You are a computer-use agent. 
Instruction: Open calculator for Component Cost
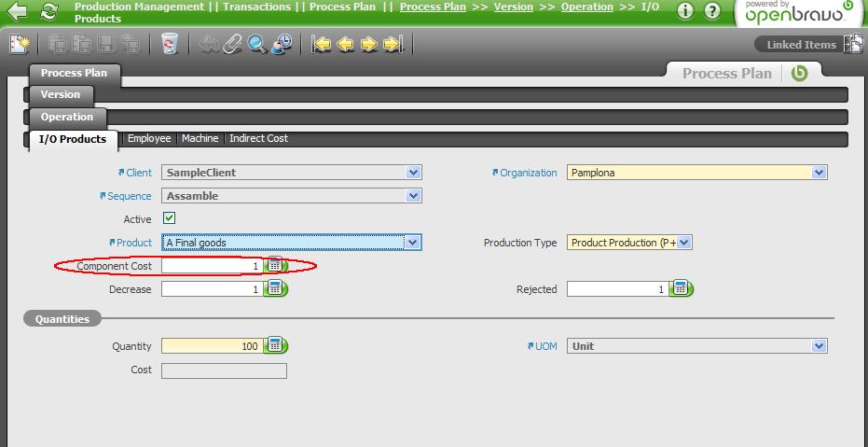coord(275,266)
